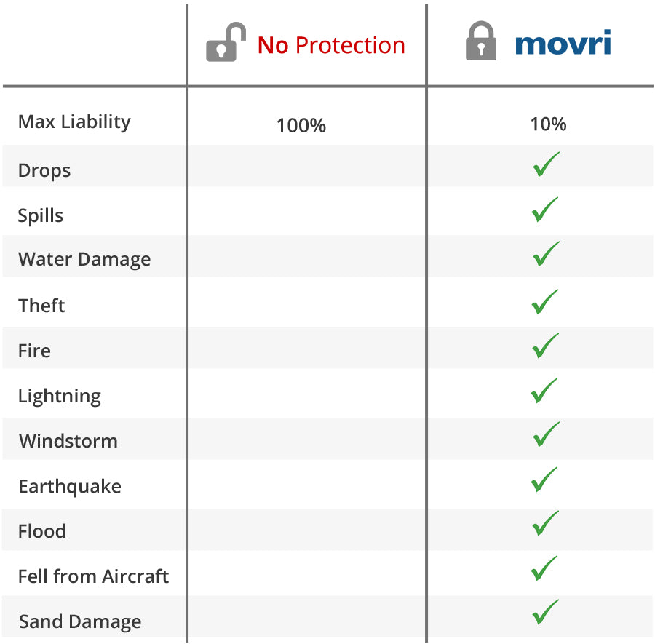Image resolution: width=655 pixels, height=644 pixels.
Task: Click the No Protection column heading
Action: click(331, 45)
